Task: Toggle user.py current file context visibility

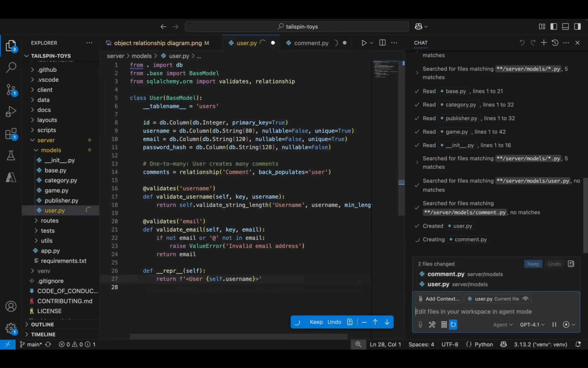Action: pos(526,299)
